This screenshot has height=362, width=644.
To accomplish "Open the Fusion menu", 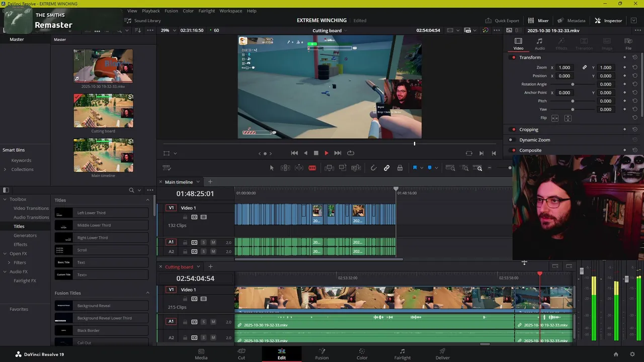I will 171,11.
